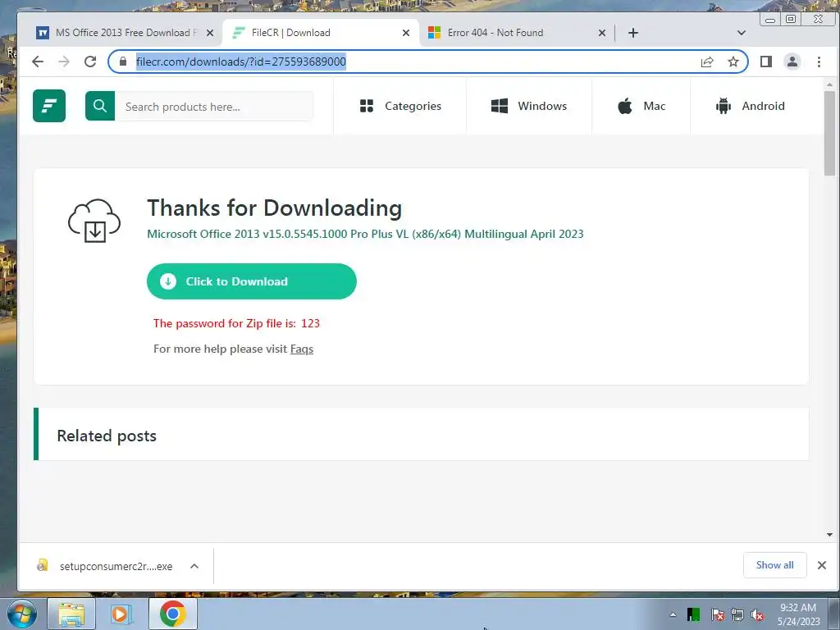
Task: Click the taskbar clock showing 9:32 AM
Action: [798, 614]
